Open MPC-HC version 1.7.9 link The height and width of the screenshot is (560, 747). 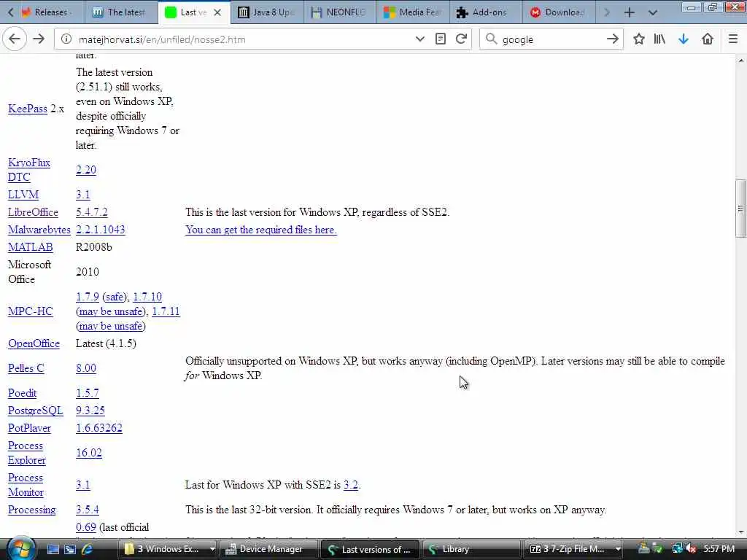click(x=88, y=297)
